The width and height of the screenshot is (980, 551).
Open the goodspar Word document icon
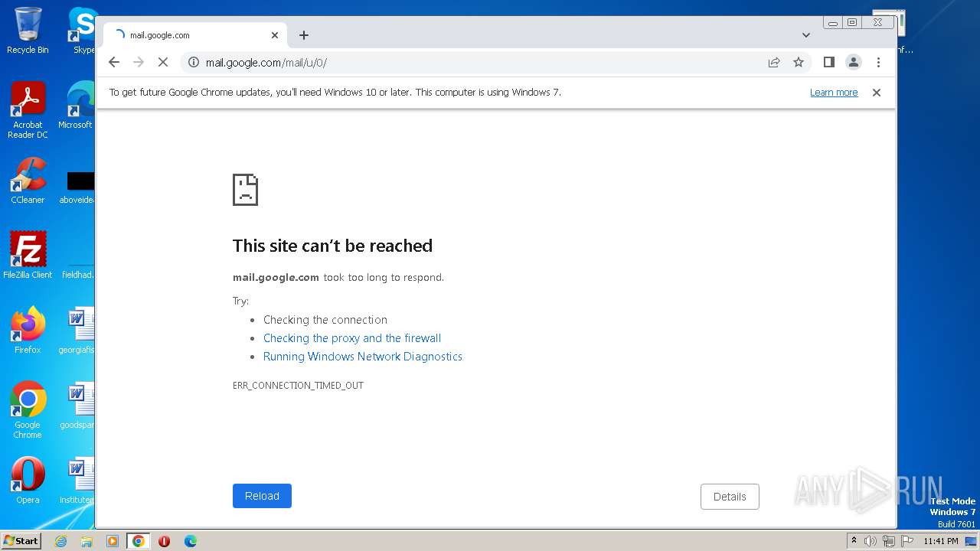[x=77, y=406]
